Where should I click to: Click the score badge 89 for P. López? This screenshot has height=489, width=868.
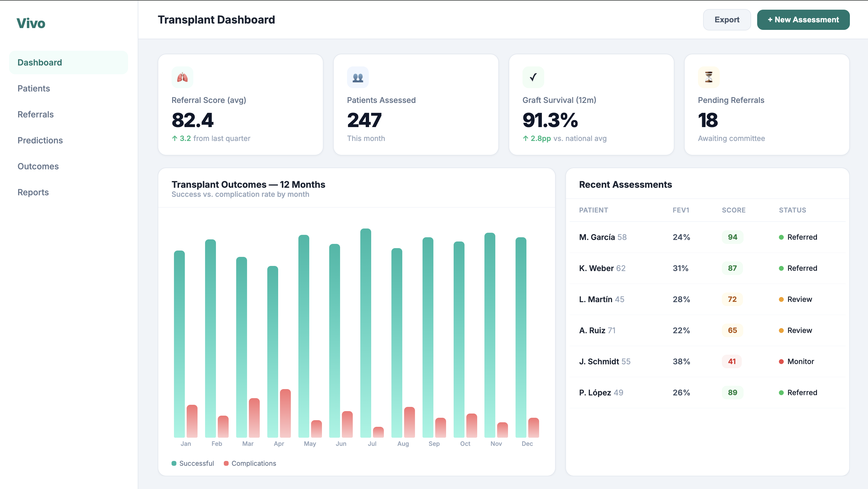pos(732,393)
